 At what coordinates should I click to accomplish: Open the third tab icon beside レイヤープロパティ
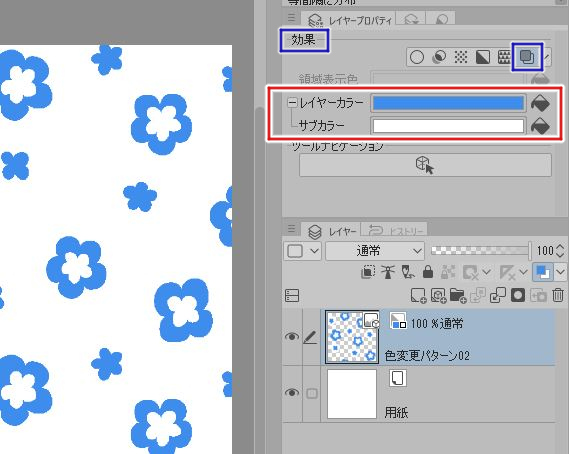tap(441, 19)
